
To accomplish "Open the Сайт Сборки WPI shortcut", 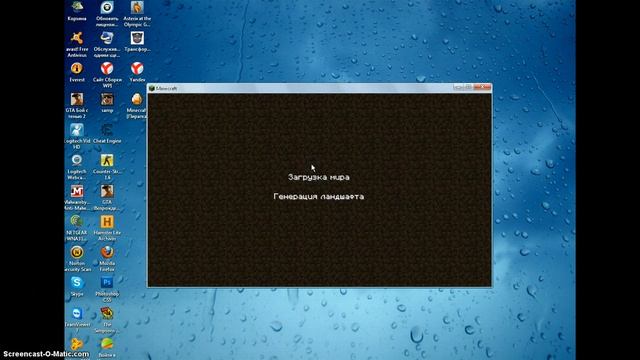I will [107, 75].
